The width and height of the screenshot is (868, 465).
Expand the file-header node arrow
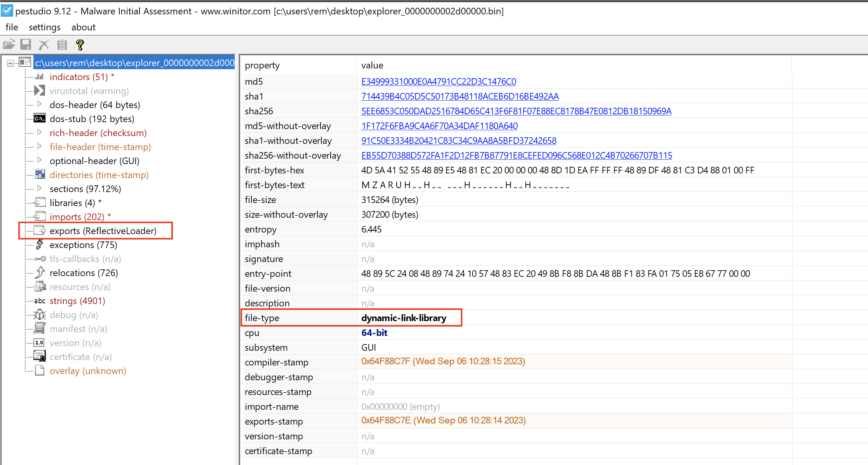[x=39, y=146]
